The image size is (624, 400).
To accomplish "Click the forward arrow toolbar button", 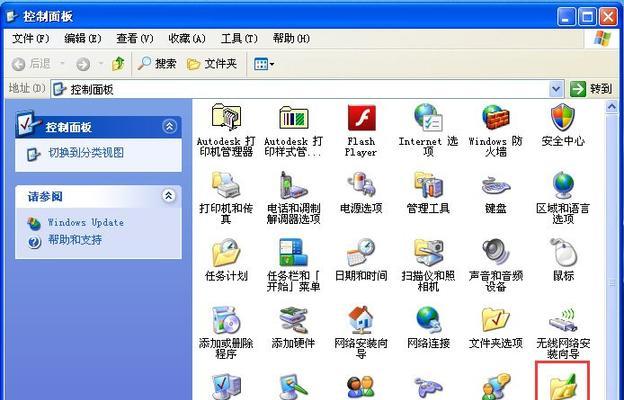I will (x=83, y=64).
